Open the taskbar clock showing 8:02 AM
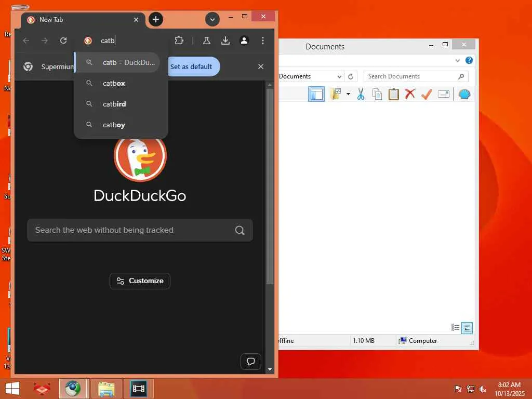This screenshot has width=532, height=399. pyautogui.click(x=509, y=389)
